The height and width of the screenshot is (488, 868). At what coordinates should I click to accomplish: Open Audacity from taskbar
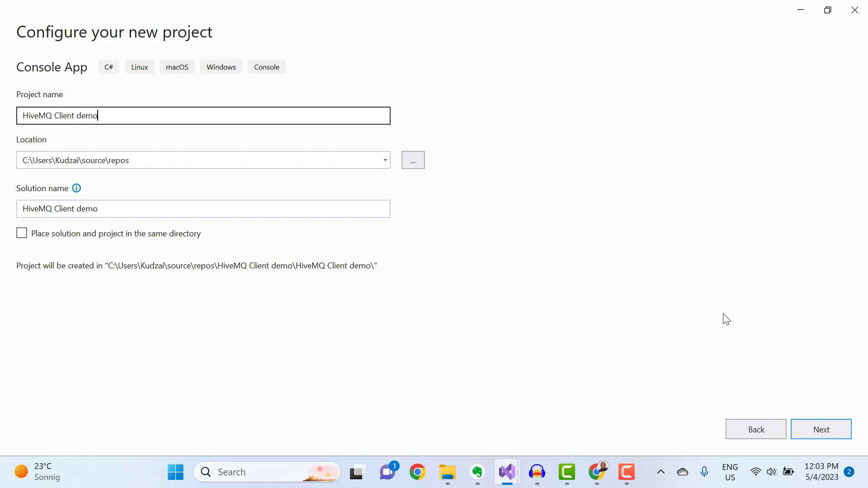point(537,472)
